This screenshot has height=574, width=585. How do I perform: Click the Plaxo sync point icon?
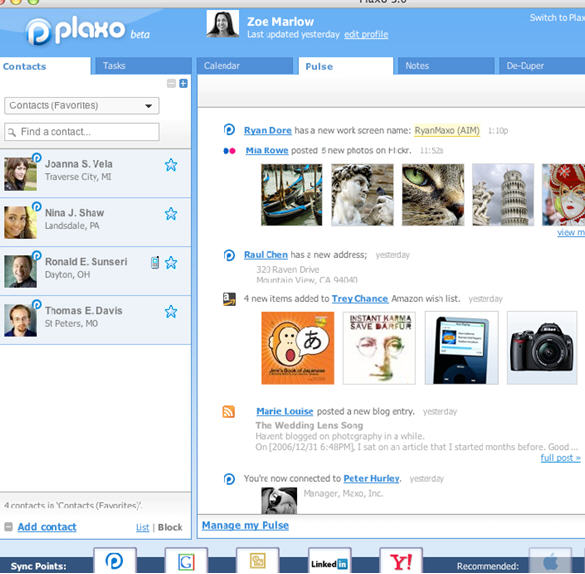point(115,561)
